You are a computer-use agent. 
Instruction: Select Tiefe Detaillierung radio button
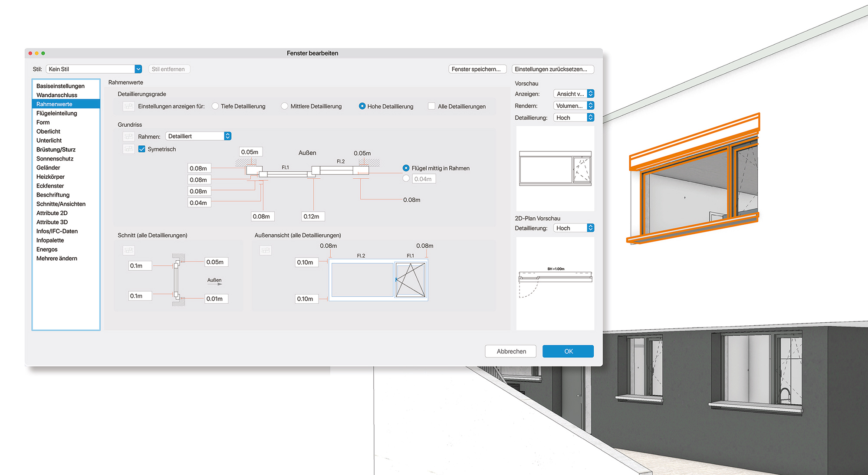coord(215,106)
